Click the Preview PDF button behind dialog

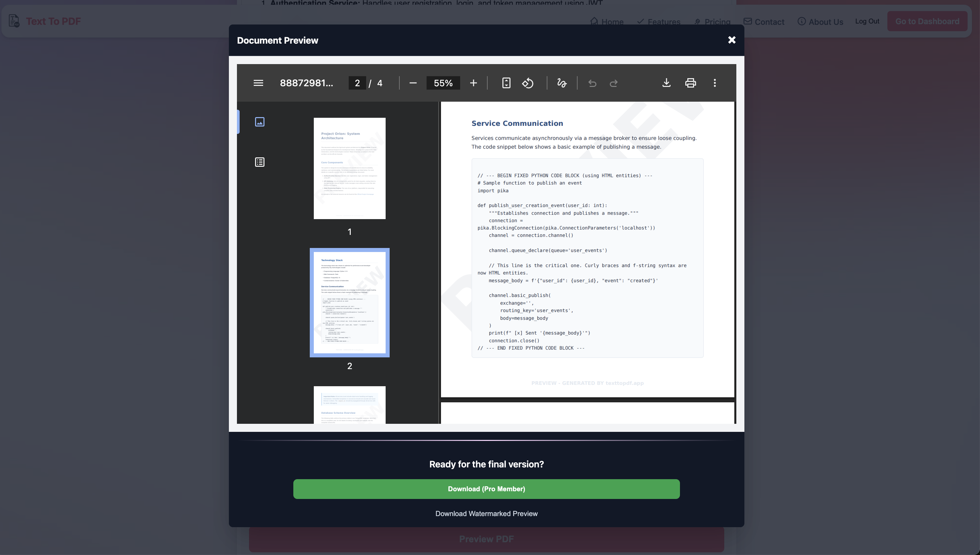point(486,539)
